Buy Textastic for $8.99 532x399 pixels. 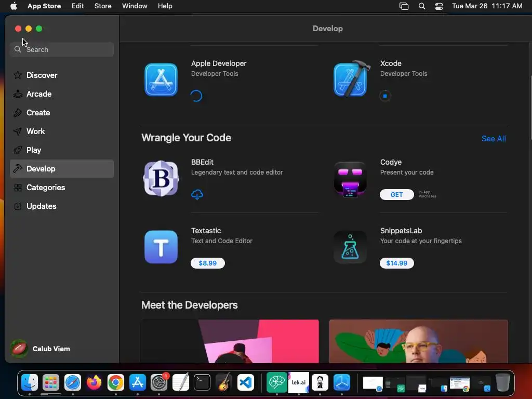(208, 263)
